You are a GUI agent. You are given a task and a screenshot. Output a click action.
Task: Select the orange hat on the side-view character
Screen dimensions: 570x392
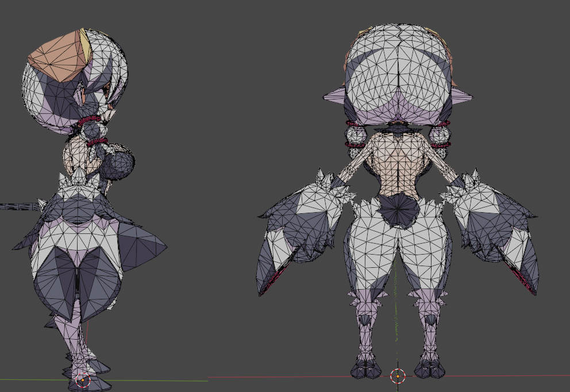click(59, 56)
